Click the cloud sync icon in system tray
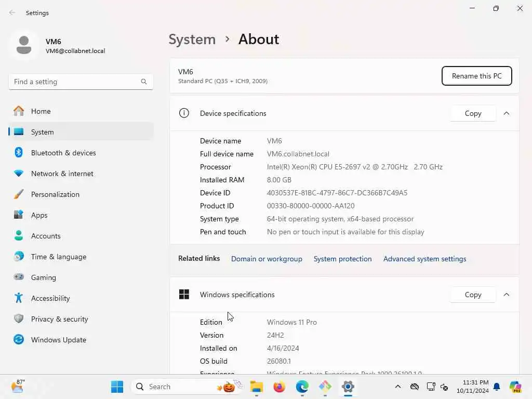 tap(414, 387)
